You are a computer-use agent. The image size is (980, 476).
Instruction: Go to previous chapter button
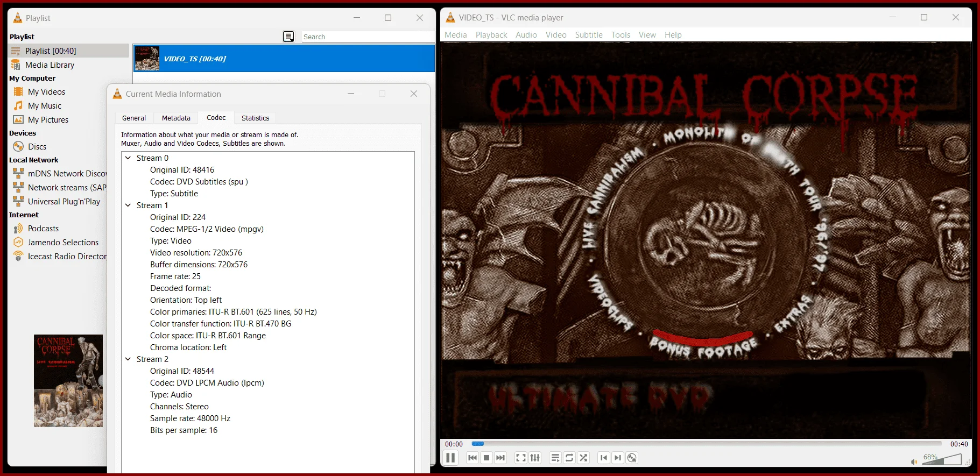604,458
